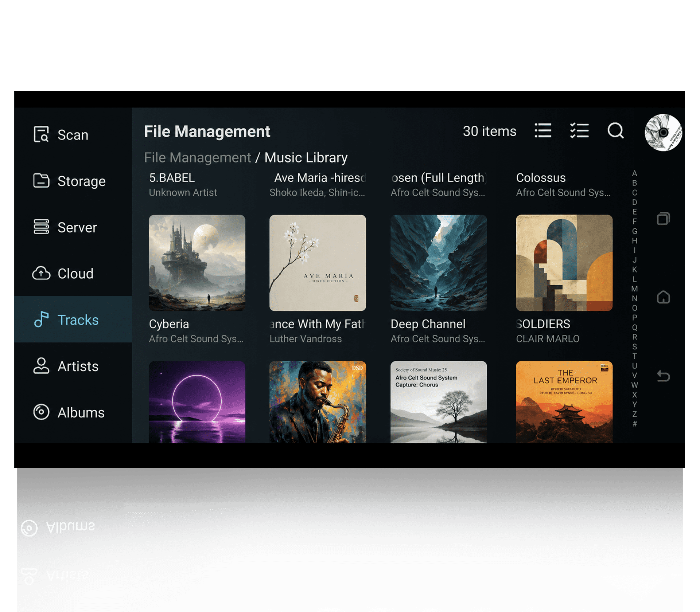Go to Artists menu label
Screen dimensions: 700x612
[x=78, y=366]
